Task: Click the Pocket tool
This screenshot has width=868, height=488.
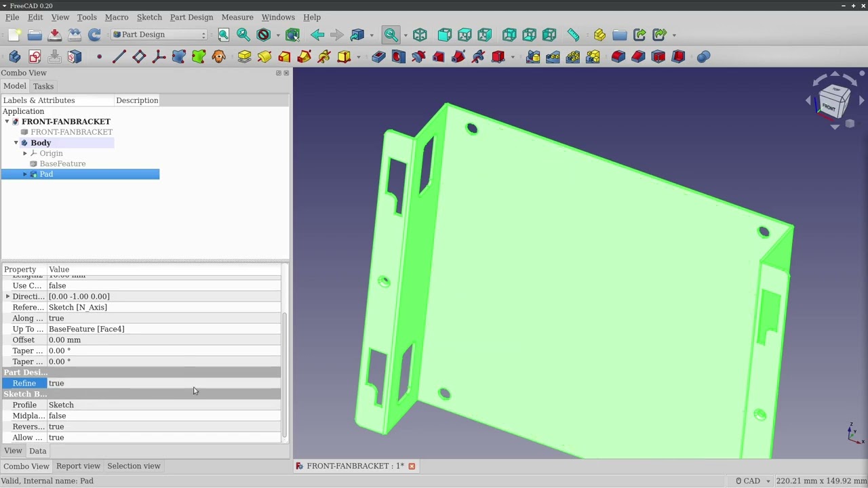Action: tap(378, 57)
